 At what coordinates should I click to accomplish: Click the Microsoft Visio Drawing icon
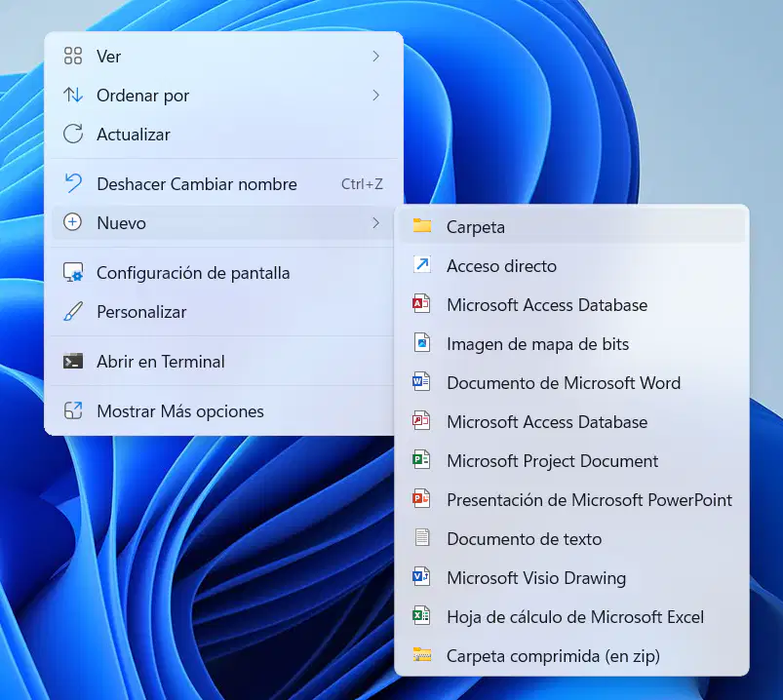(x=421, y=576)
